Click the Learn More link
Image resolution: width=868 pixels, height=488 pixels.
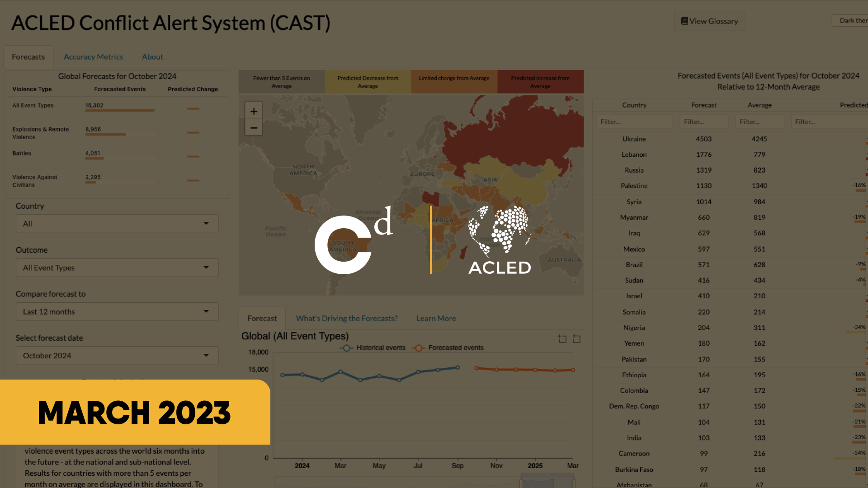[x=436, y=319]
